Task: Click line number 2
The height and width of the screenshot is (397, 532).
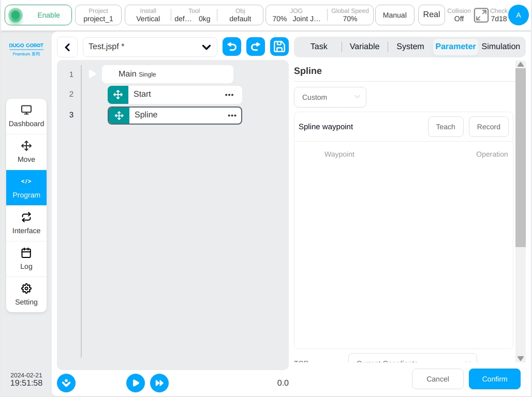Action: point(71,94)
